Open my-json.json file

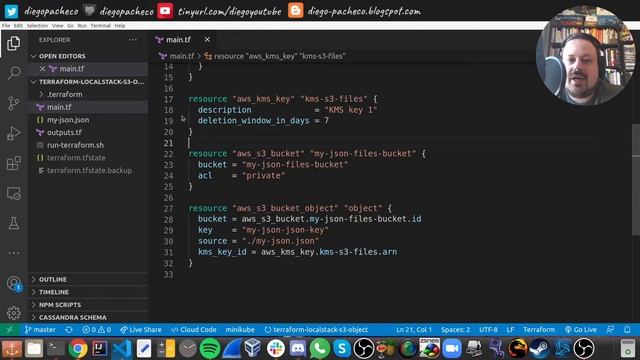click(x=88, y=120)
